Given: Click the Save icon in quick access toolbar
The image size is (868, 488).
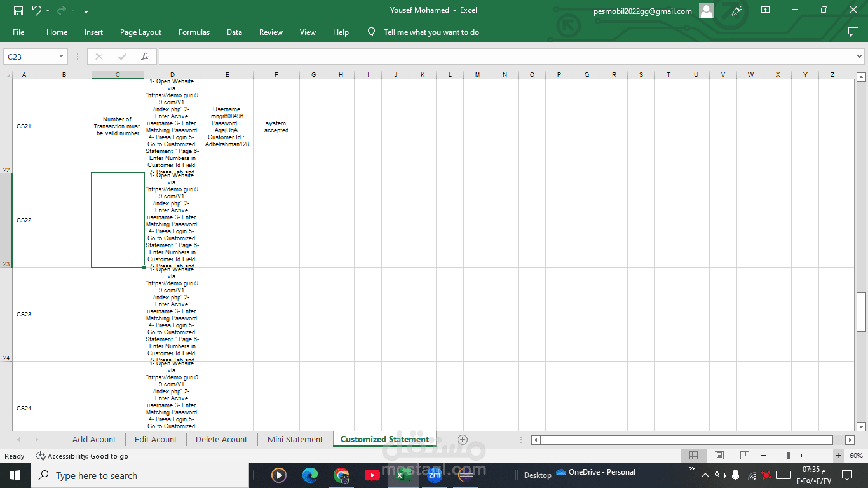Looking at the screenshot, I should [18, 11].
